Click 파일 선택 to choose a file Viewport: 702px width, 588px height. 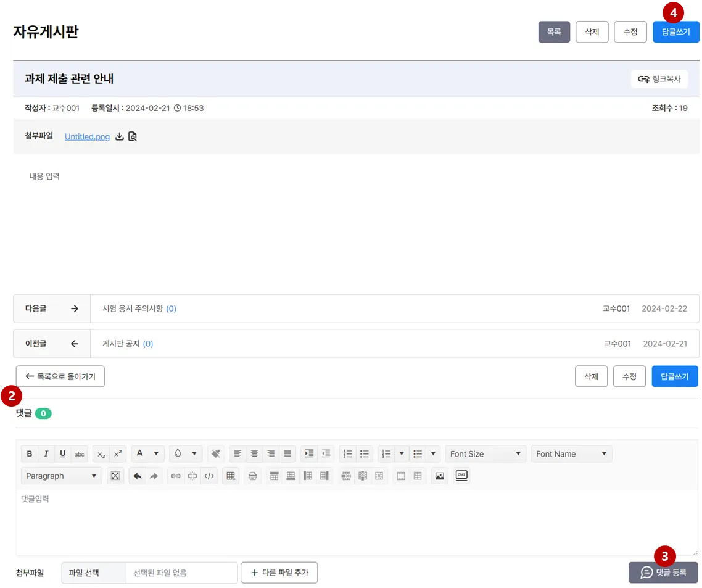[x=94, y=573]
